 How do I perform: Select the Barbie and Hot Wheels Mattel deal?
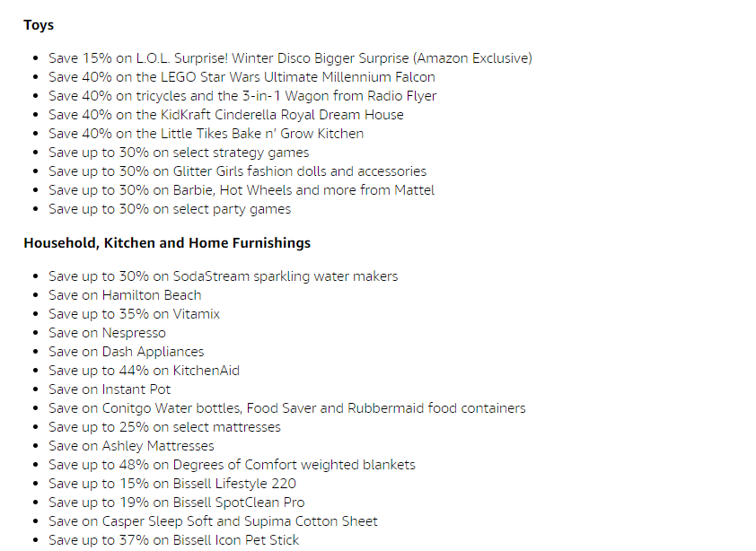tap(242, 190)
